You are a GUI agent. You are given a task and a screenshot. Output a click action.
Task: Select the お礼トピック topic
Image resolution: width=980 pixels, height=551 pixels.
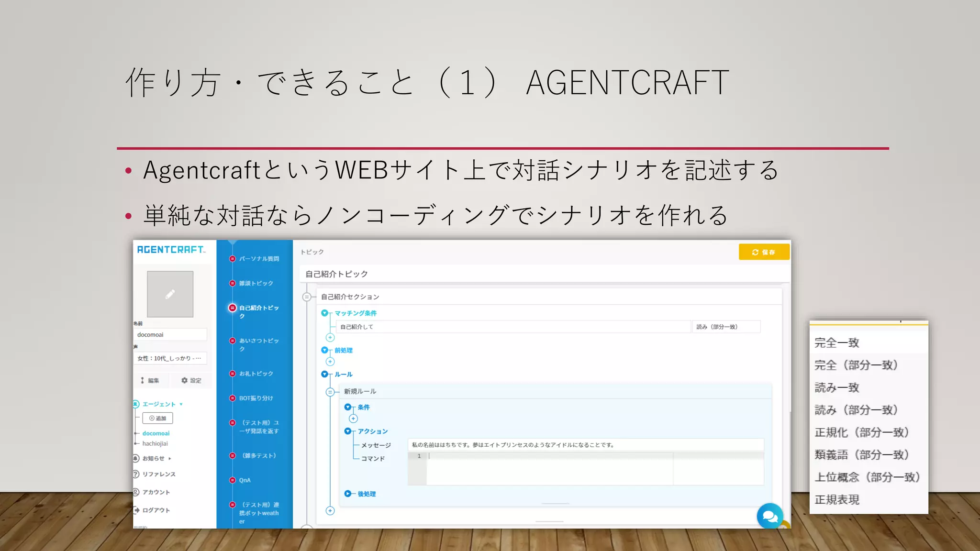click(x=256, y=374)
